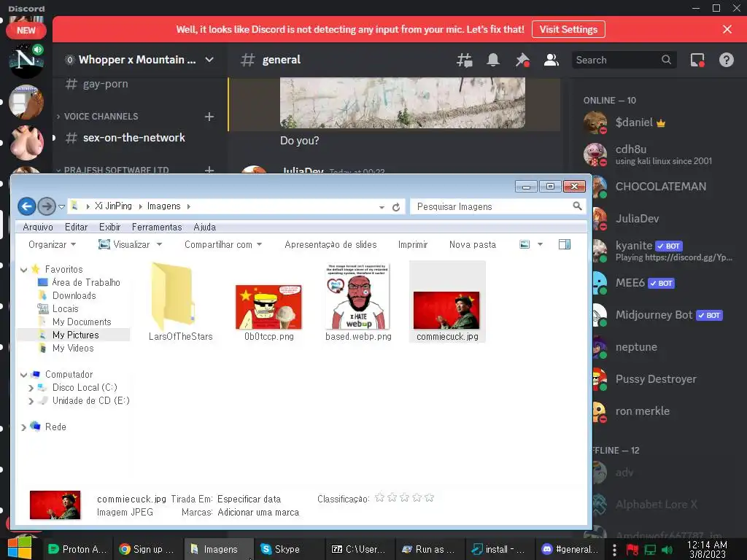Refresh the Imagens folder

click(396, 207)
